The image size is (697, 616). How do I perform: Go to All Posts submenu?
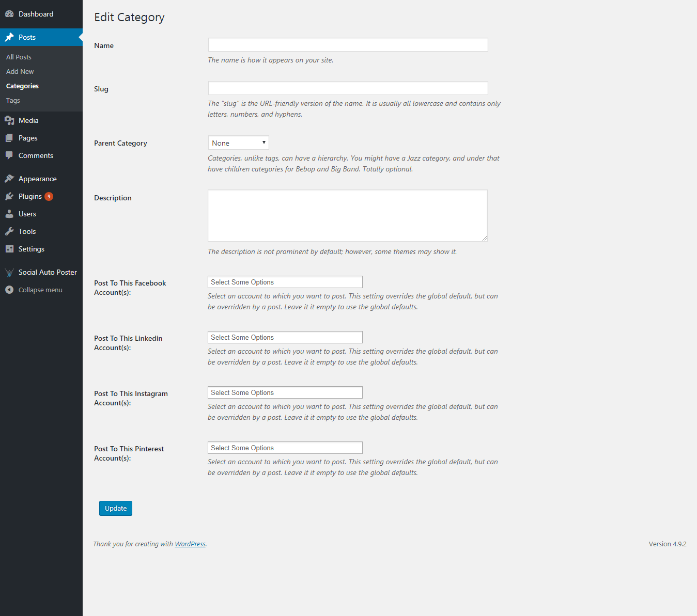[19, 57]
